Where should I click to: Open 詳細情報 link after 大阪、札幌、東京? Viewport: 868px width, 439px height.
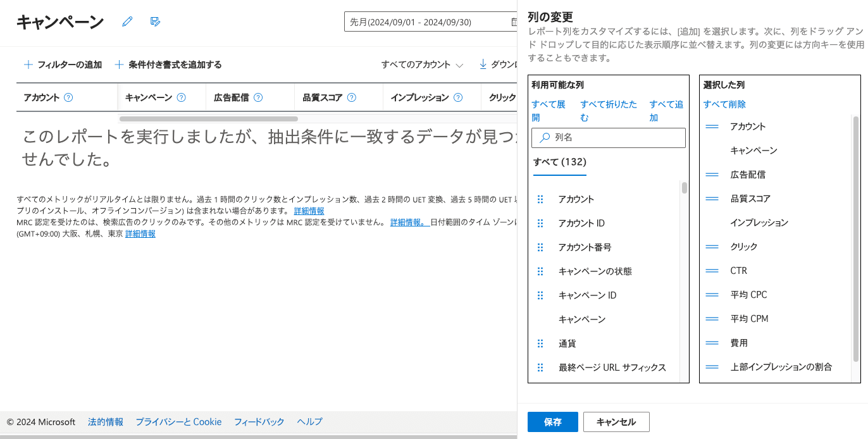pos(140,233)
